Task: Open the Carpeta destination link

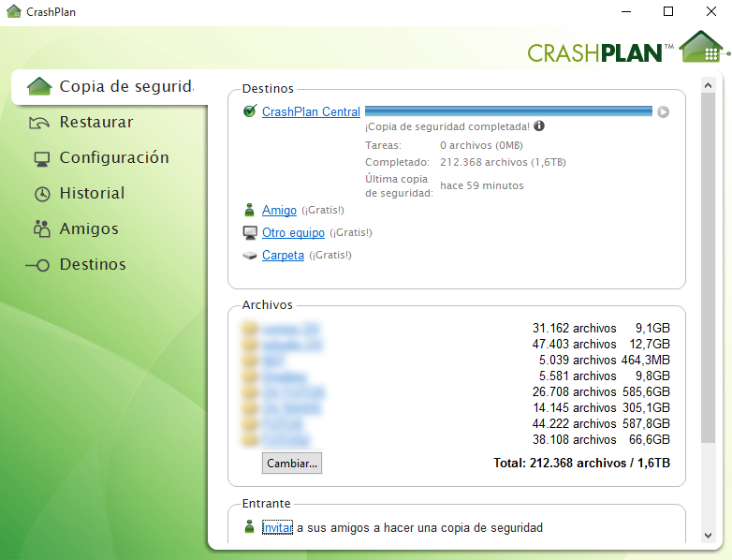Action: (x=283, y=255)
